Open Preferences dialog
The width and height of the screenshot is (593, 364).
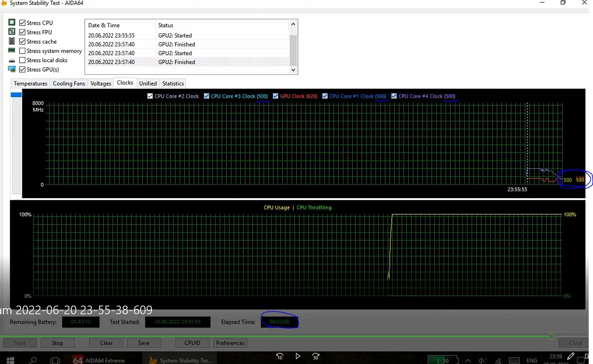point(230,343)
